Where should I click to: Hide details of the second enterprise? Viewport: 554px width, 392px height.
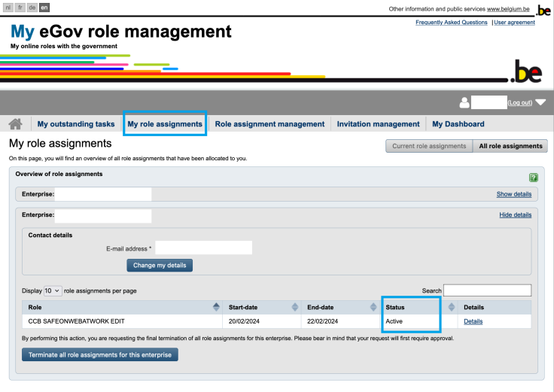click(x=515, y=214)
